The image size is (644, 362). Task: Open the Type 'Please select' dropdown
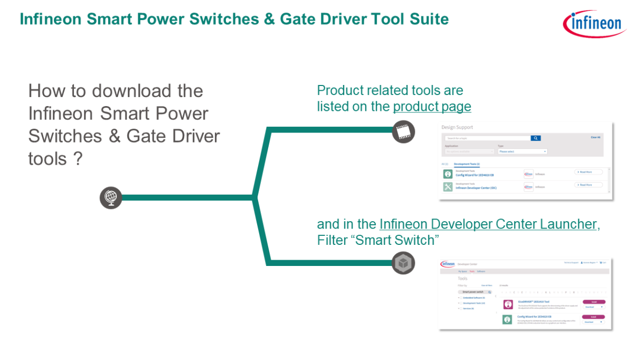pyautogui.click(x=522, y=151)
